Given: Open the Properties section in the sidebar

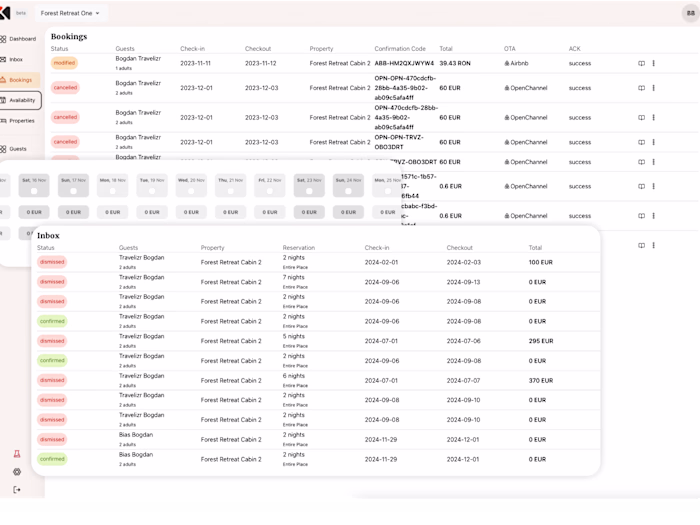Looking at the screenshot, I should coord(18,121).
